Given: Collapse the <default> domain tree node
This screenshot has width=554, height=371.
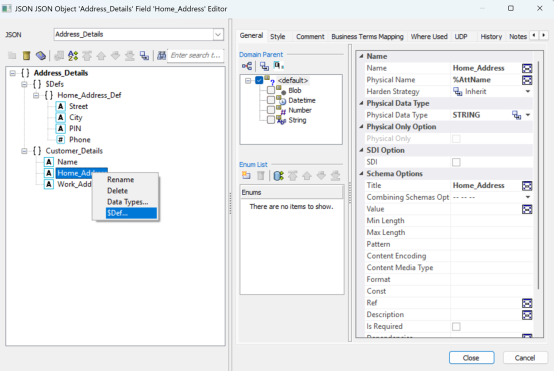Looking at the screenshot, I should click(x=248, y=81).
